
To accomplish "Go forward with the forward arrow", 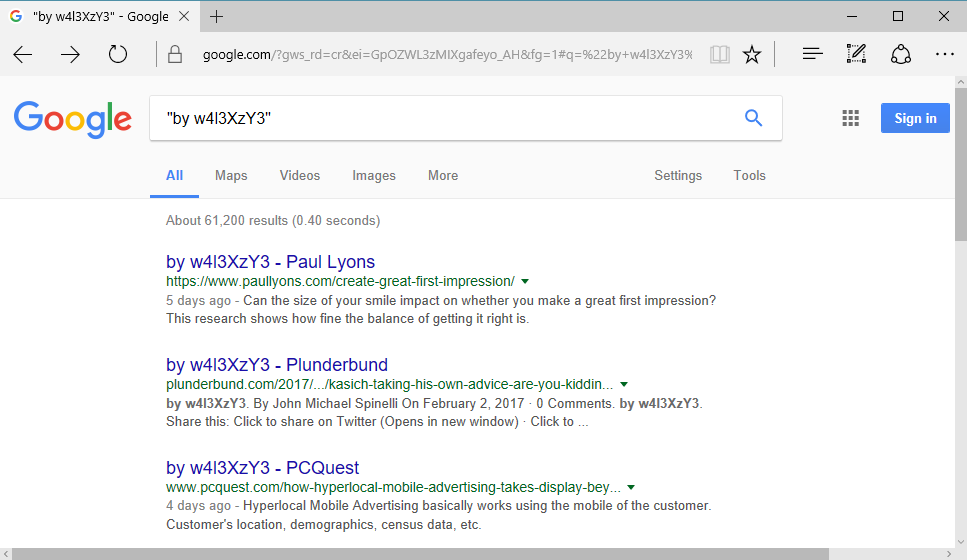I will [70, 55].
